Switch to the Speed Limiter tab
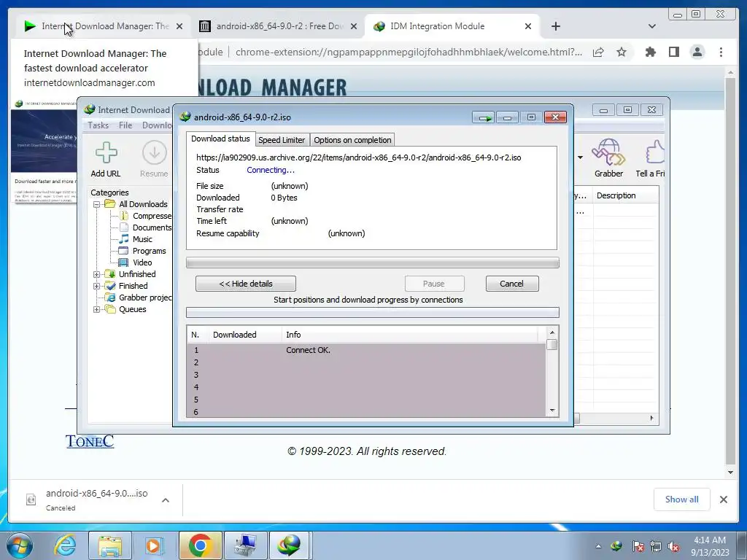This screenshot has width=747, height=560. (281, 140)
